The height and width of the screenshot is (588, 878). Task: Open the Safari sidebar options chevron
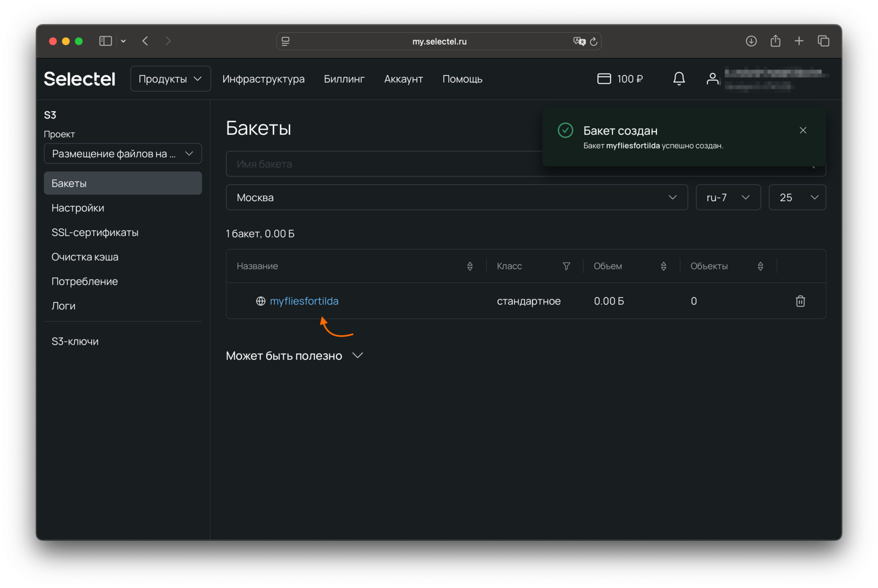[x=123, y=41]
